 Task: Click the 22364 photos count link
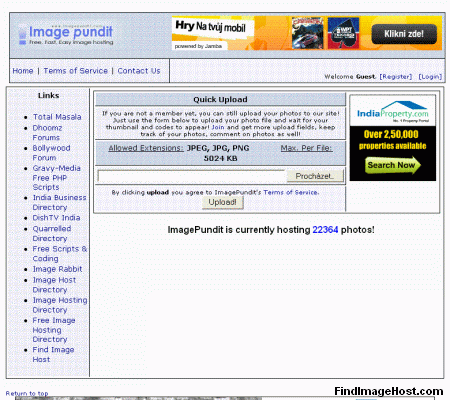click(325, 230)
